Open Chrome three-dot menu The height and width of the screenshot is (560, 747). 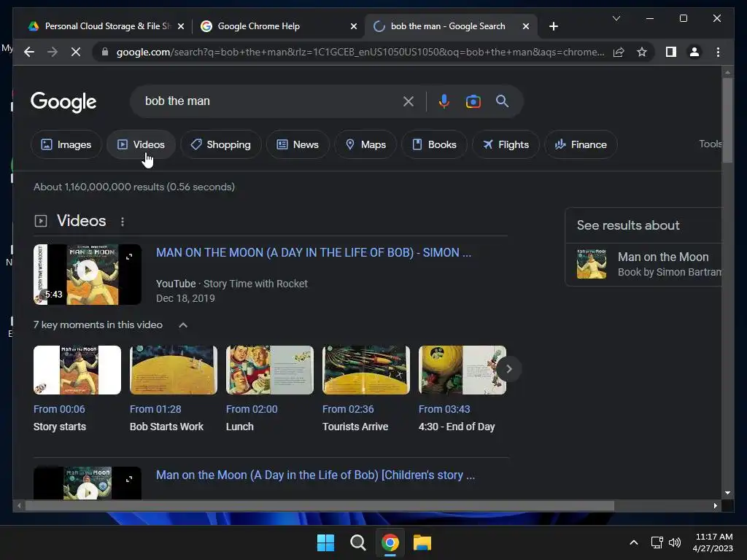click(x=718, y=52)
